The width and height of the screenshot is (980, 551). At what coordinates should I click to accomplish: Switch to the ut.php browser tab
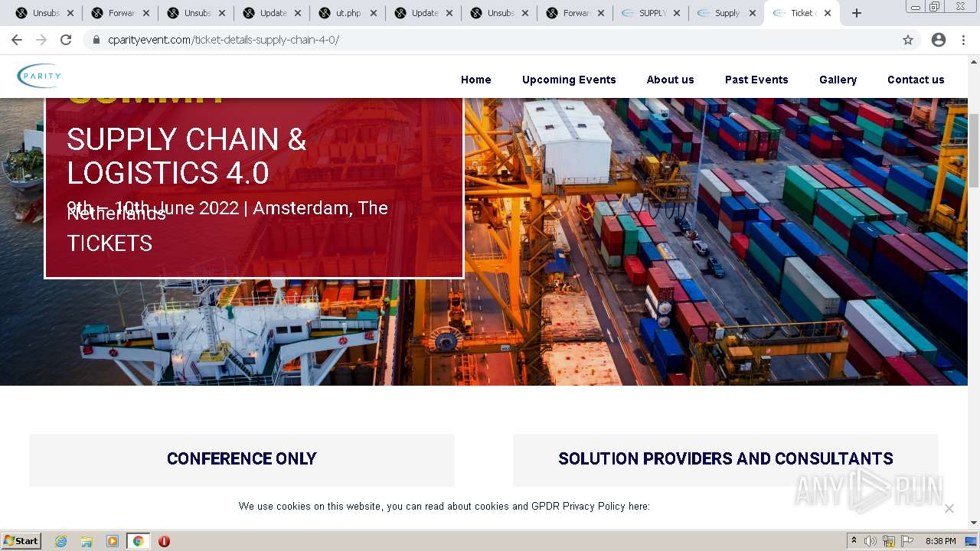click(347, 13)
